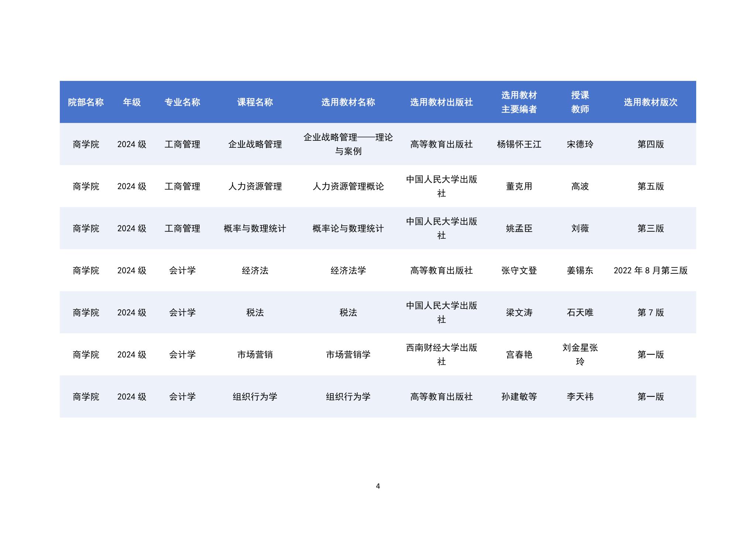Click editor cell 张守文登

pyautogui.click(x=519, y=271)
